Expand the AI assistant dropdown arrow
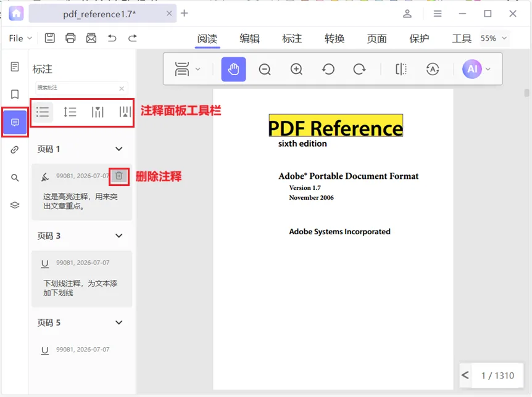 click(x=488, y=69)
